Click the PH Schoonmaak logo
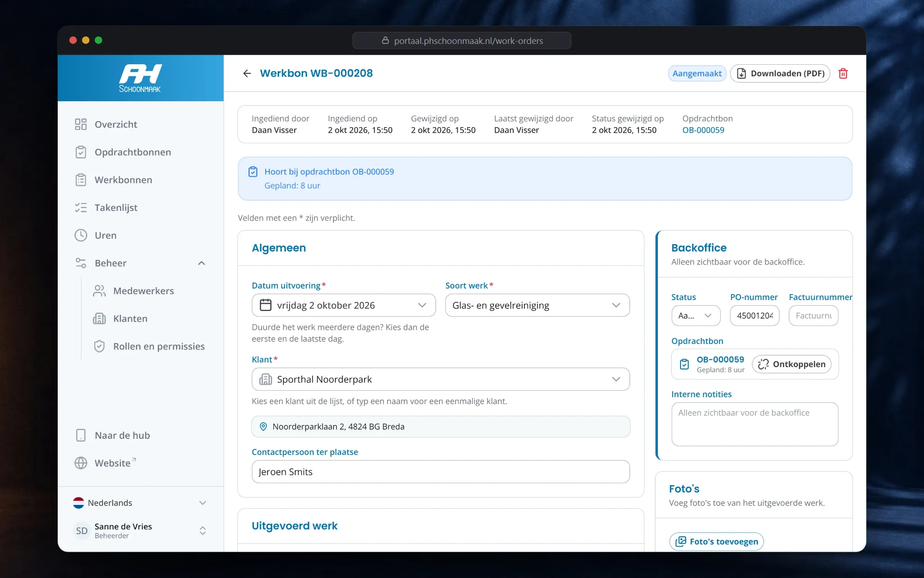The width and height of the screenshot is (924, 578). click(x=140, y=78)
